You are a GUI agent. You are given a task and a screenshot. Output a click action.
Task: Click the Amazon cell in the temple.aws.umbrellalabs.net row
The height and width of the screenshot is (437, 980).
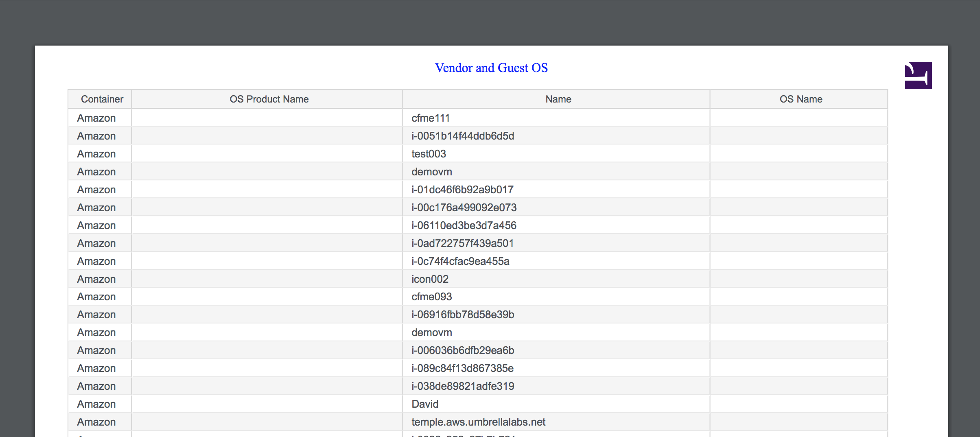pos(100,422)
